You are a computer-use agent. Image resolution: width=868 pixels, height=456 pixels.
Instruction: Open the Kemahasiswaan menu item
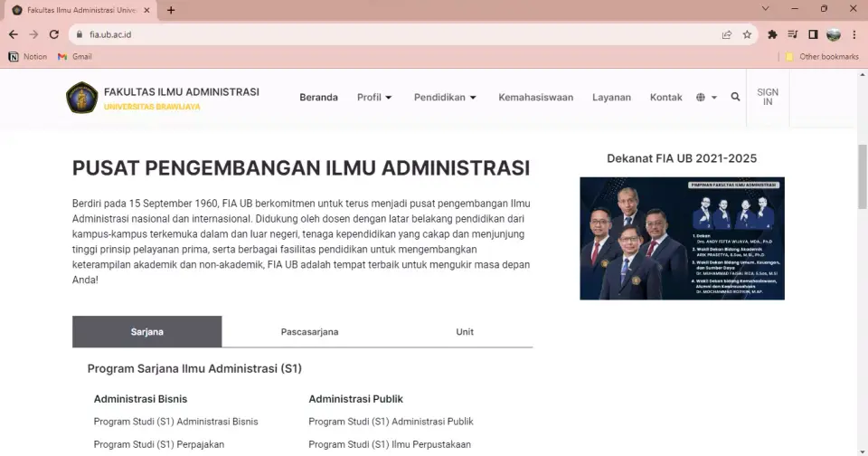(535, 97)
